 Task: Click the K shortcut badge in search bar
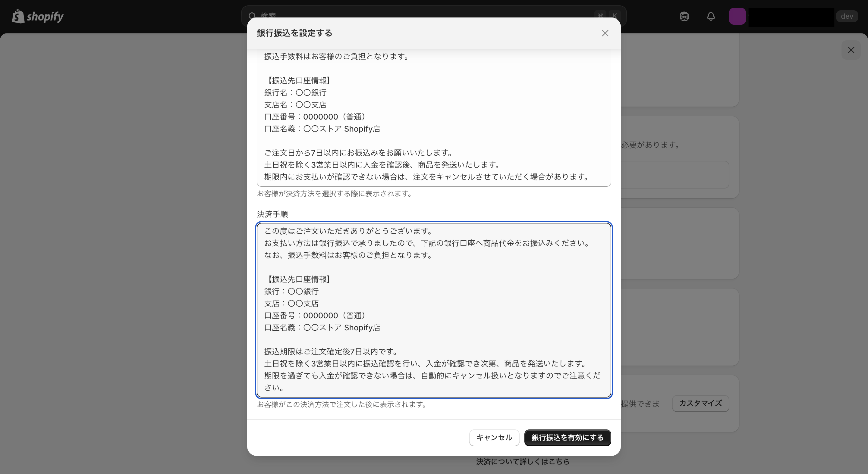point(615,15)
